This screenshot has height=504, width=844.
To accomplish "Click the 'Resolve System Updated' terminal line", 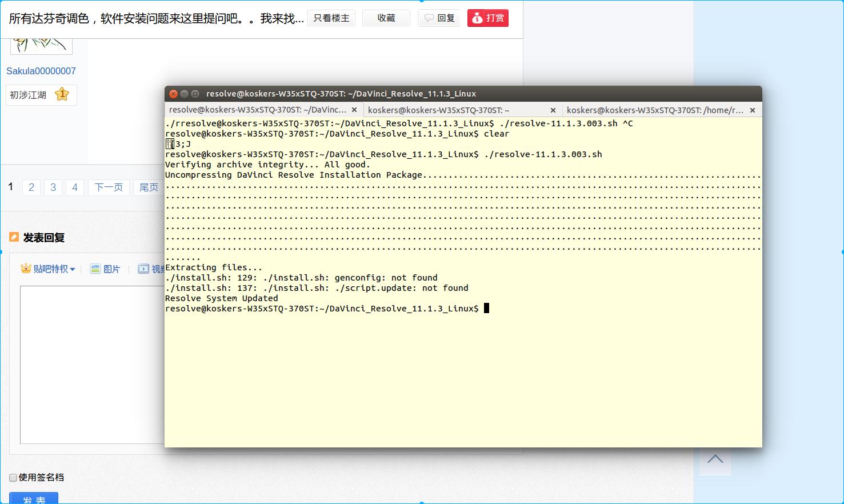I will click(222, 298).
